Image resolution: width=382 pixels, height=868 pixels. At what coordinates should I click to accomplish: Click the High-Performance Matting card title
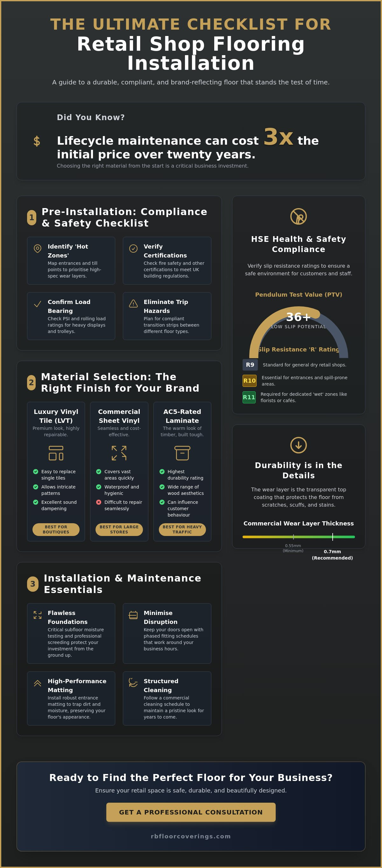pyautogui.click(x=77, y=685)
